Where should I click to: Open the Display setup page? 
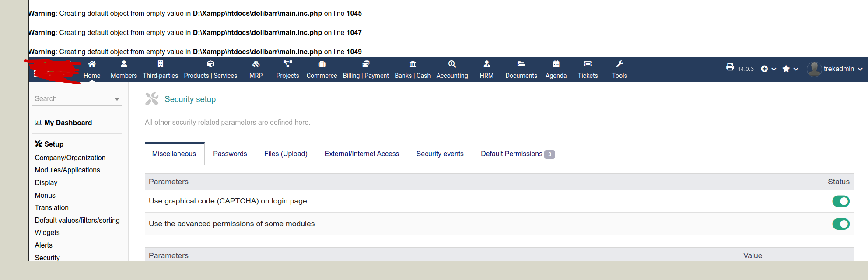pyautogui.click(x=46, y=182)
